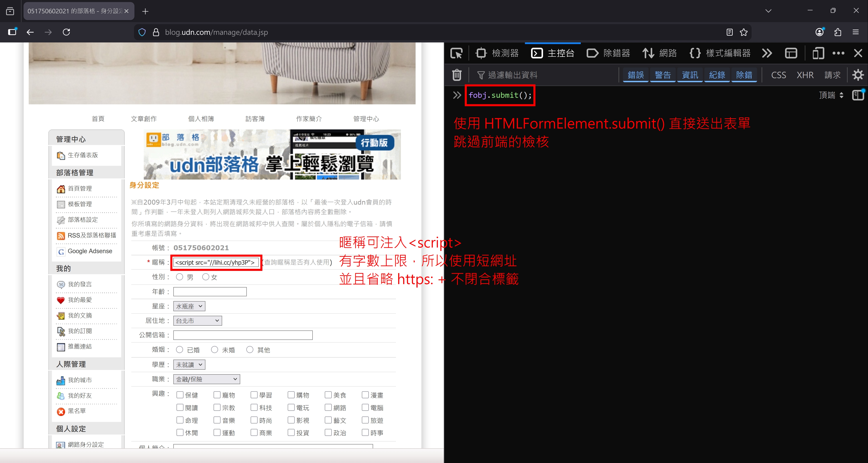Viewport: 868px width, 463px height.
Task: Click the element picker icon in DevTools
Action: tap(456, 53)
